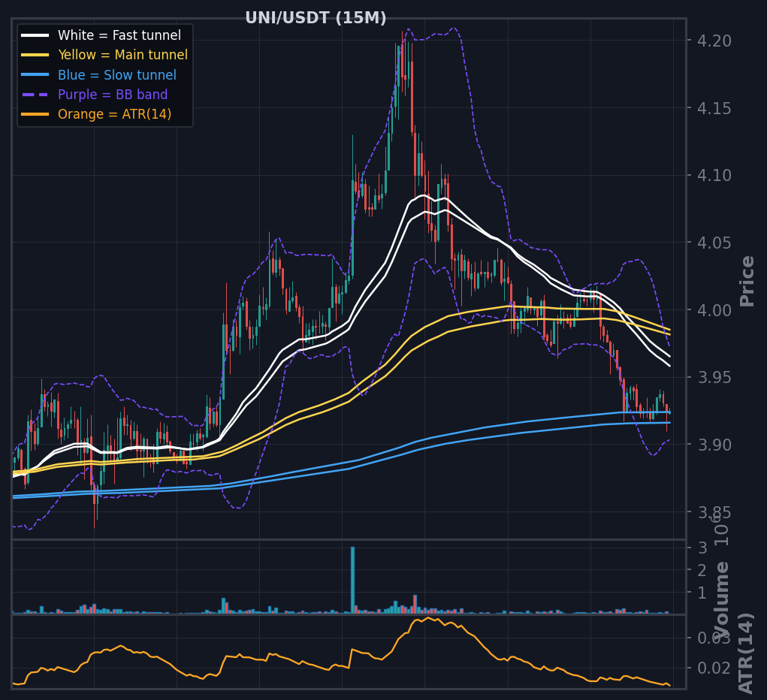Click the volume axis label 2
The image size is (767, 700).
[x=702, y=570]
